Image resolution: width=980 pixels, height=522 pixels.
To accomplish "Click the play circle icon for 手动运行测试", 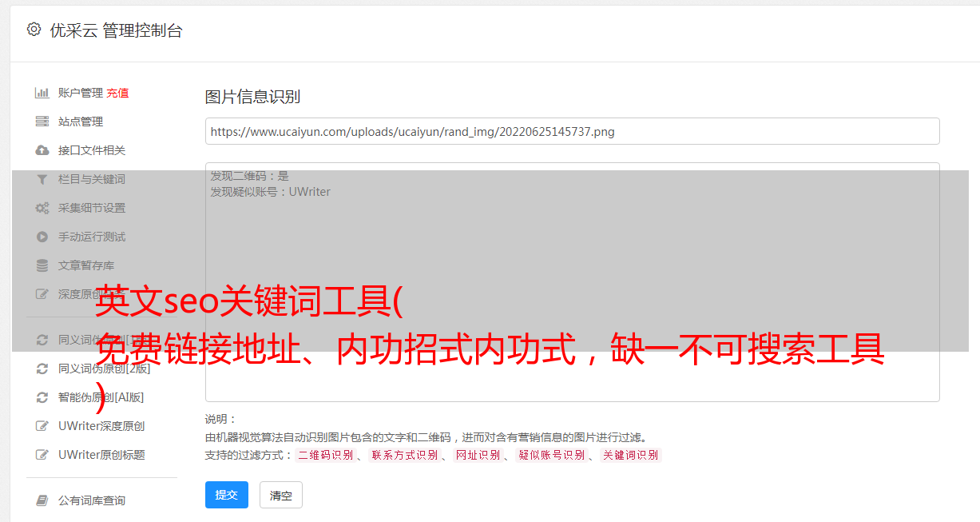I will click(x=42, y=237).
